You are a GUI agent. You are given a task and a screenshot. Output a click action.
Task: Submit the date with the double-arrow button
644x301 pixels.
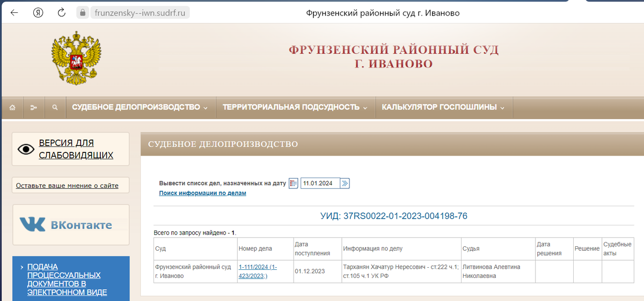[x=345, y=183]
